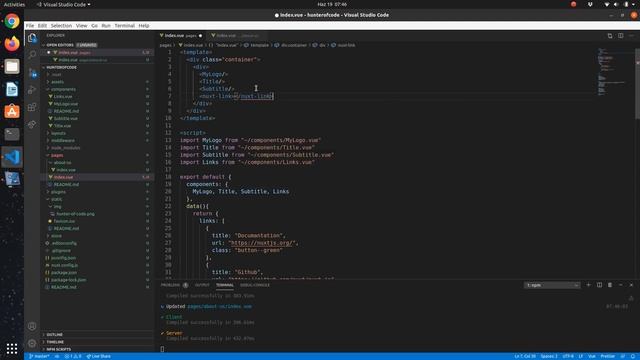Switch to second index.vue editor tab
Image resolution: width=640 pixels, height=360 pixels.
[236, 36]
